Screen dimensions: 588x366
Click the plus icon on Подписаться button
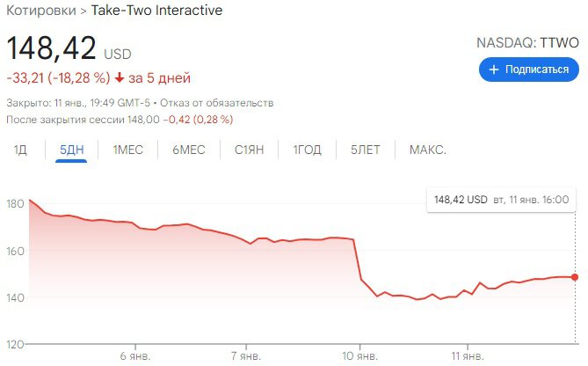point(494,70)
